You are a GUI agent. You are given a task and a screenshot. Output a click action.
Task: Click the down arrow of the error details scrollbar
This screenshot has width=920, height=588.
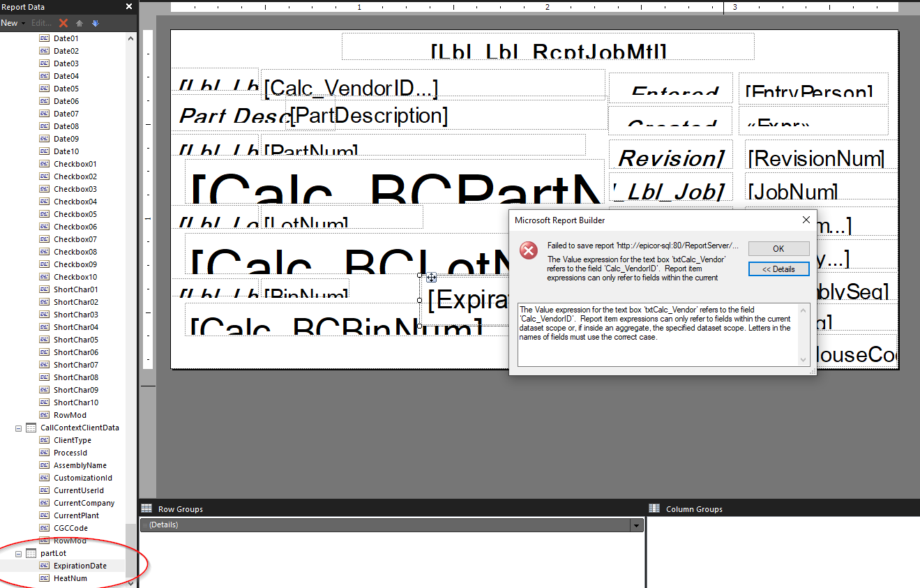coord(803,360)
